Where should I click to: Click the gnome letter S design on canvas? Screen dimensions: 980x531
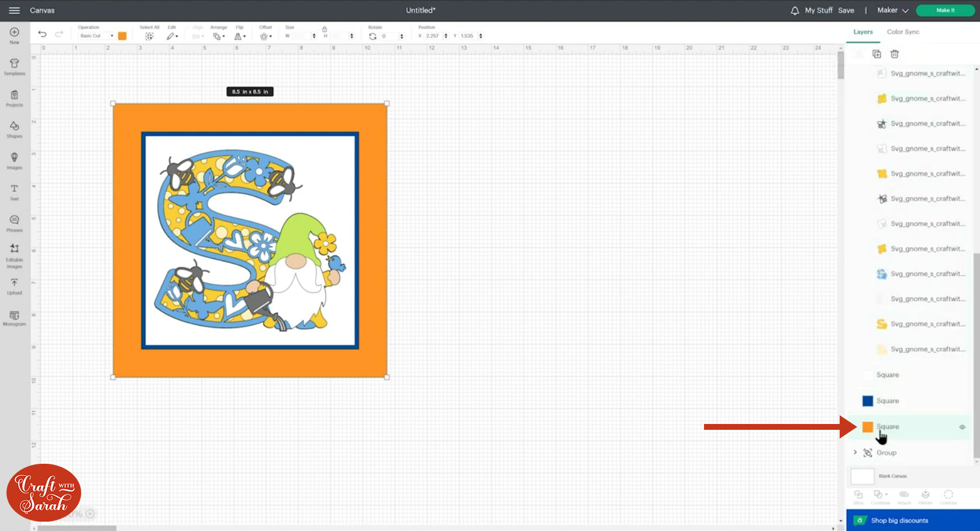250,240
